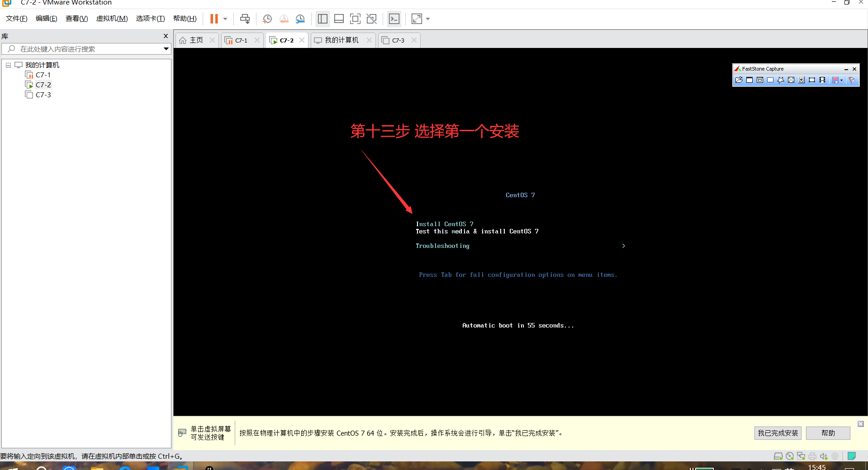Click the hard disk status icon
The width and height of the screenshot is (868, 470).
click(778, 456)
